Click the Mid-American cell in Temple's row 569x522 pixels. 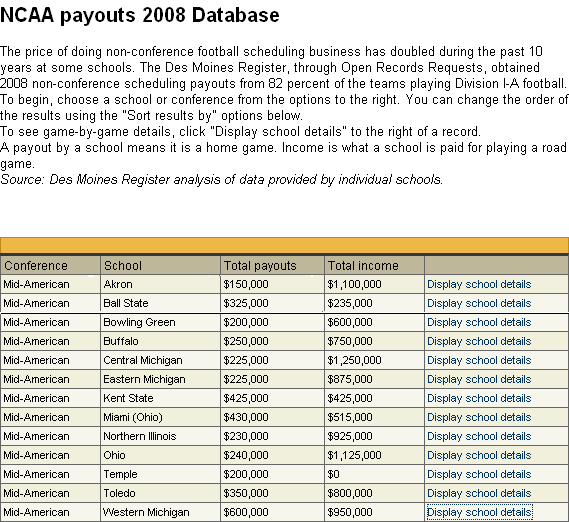(x=50, y=474)
